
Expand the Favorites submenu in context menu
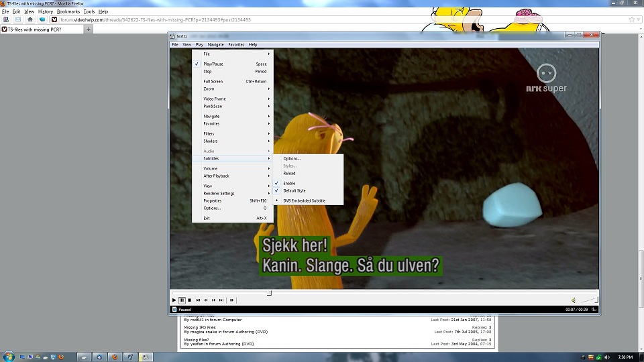(233, 124)
